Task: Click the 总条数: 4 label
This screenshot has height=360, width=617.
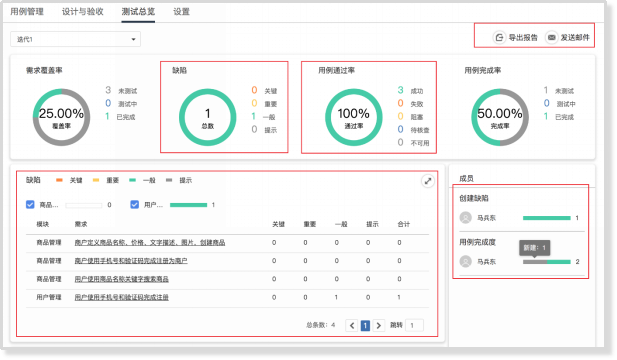Action: point(321,325)
